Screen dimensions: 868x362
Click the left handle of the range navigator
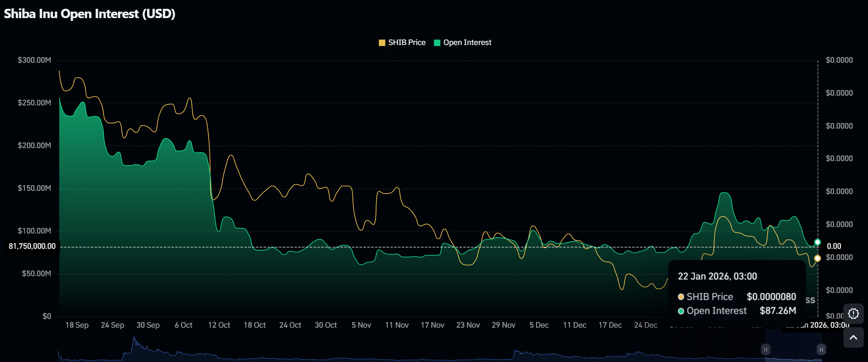pos(766,349)
